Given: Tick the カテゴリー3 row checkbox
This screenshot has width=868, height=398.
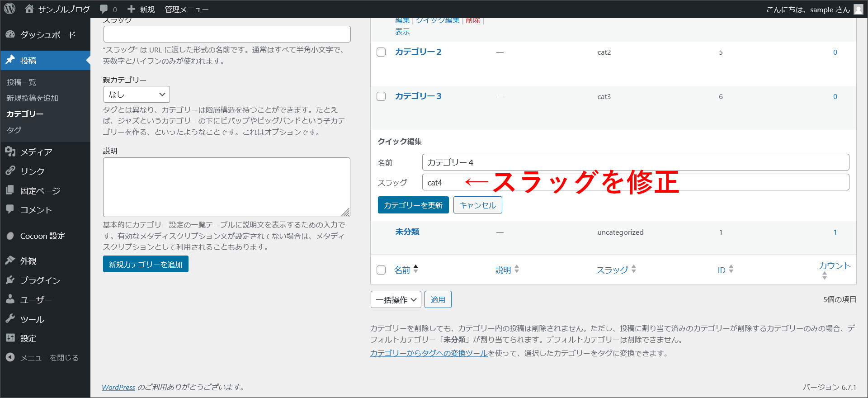Looking at the screenshot, I should point(381,96).
